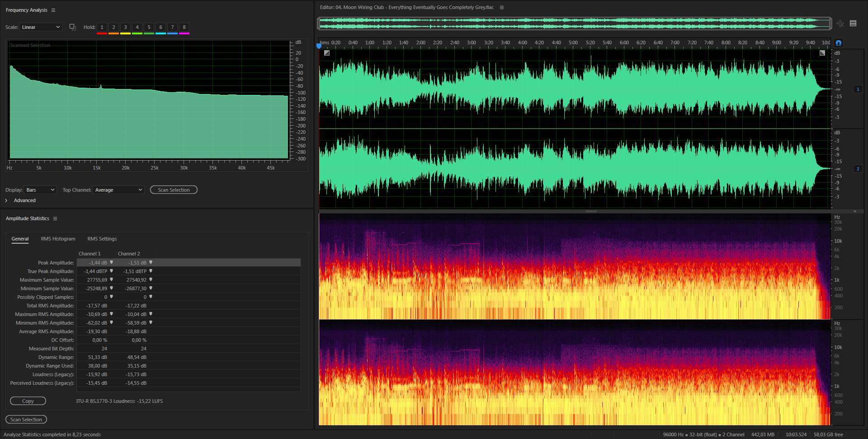Click the fade out handle on waveform
The height and width of the screenshot is (439, 868).
click(x=822, y=53)
